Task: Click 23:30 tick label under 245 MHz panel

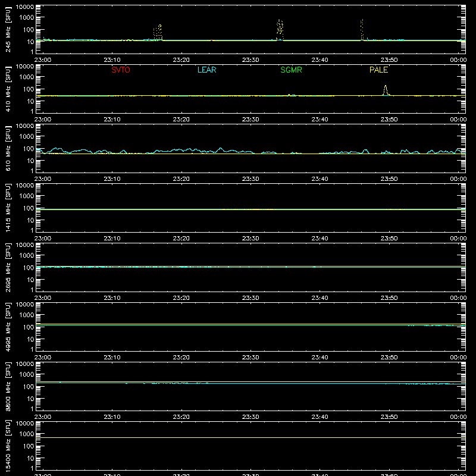Action: (250, 60)
